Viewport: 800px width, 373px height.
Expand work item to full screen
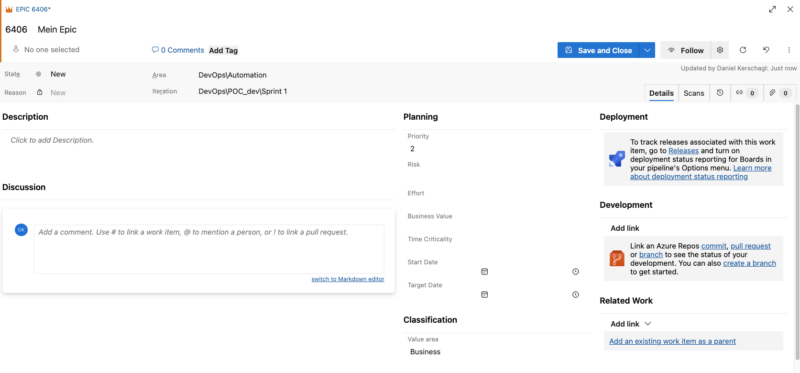click(772, 9)
